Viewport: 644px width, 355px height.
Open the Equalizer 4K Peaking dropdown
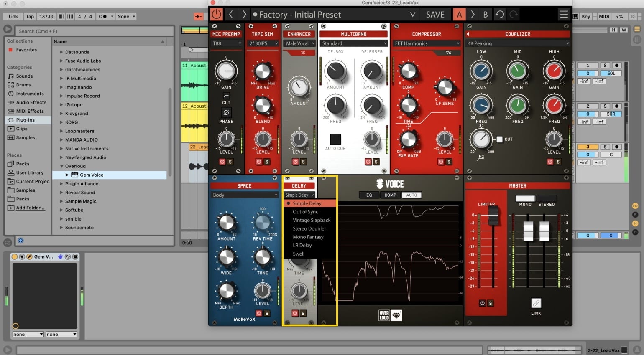coord(518,43)
